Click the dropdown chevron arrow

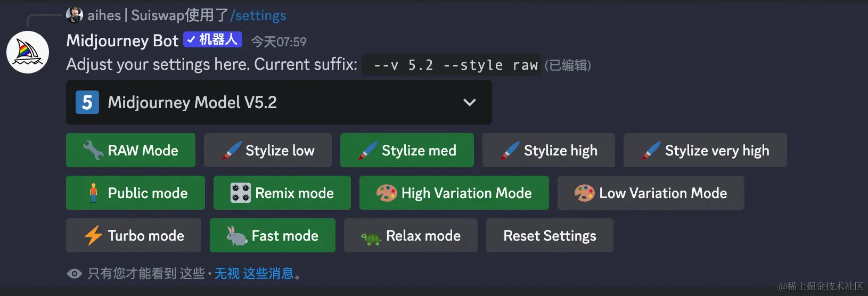469,102
